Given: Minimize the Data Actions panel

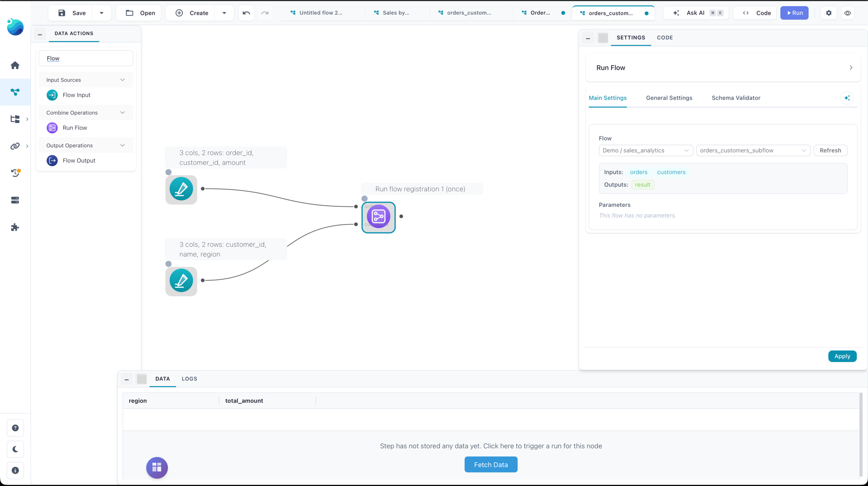Looking at the screenshot, I should [40, 34].
